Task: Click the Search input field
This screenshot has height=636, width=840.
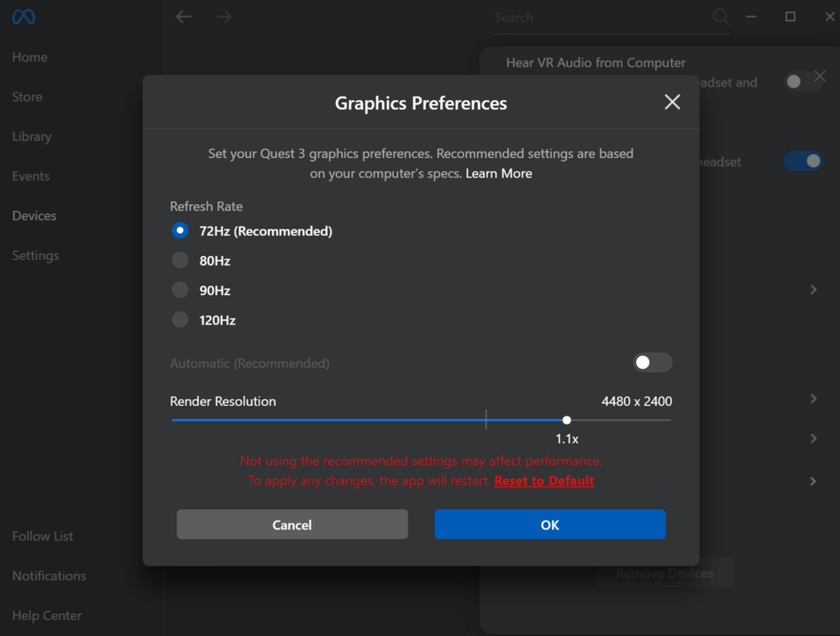Action: point(600,18)
